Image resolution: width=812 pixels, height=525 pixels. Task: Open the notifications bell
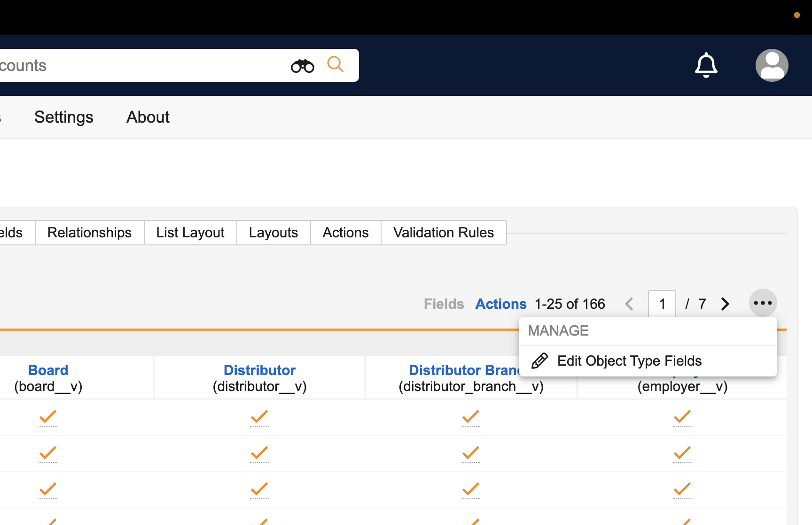(x=706, y=65)
